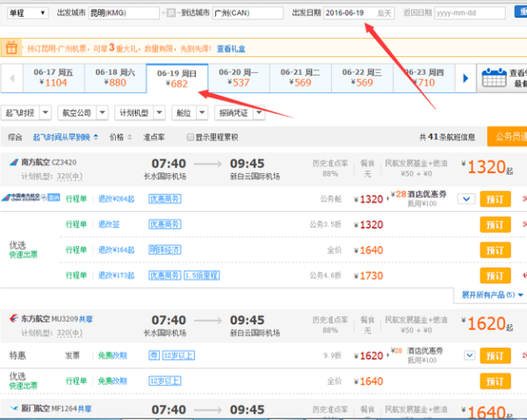Edit the arrival city field 广州(CAN)
527x420 pixels.
248,13
